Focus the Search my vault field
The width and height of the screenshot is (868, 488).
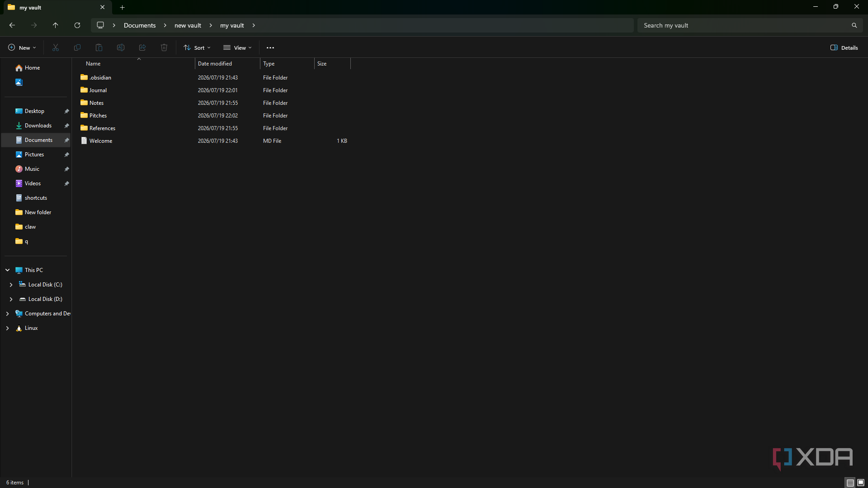coord(750,25)
